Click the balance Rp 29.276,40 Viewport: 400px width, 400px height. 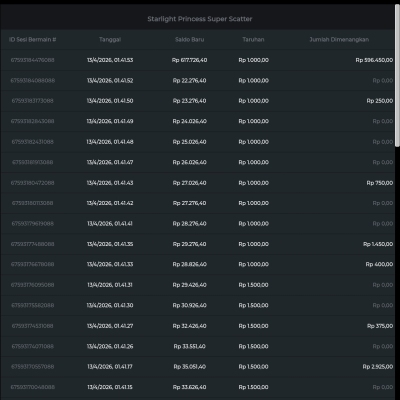click(x=189, y=244)
